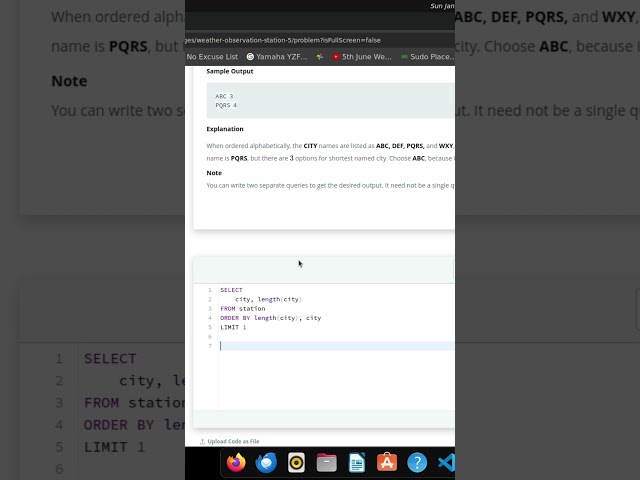Click the 'ABC 3' sample output line
Image resolution: width=640 pixels, height=480 pixels.
pos(224,96)
